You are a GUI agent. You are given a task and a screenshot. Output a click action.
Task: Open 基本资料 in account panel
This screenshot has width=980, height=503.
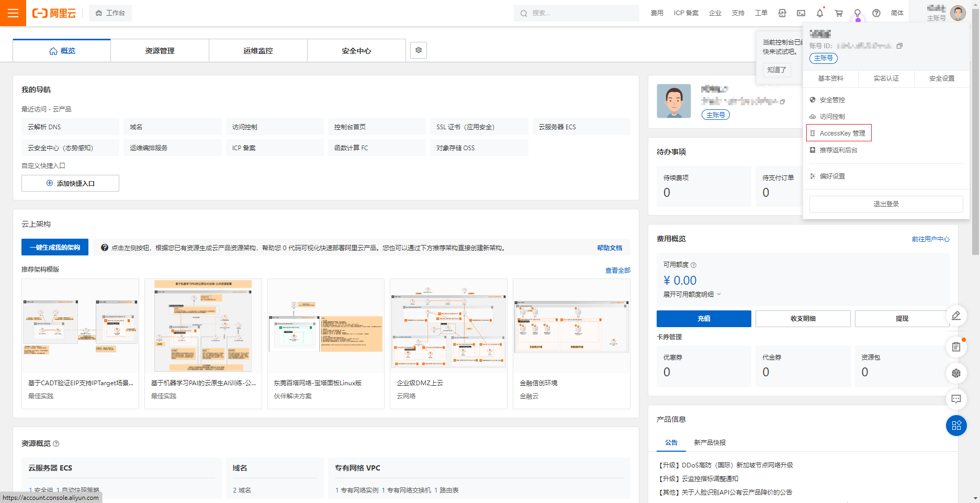(830, 79)
